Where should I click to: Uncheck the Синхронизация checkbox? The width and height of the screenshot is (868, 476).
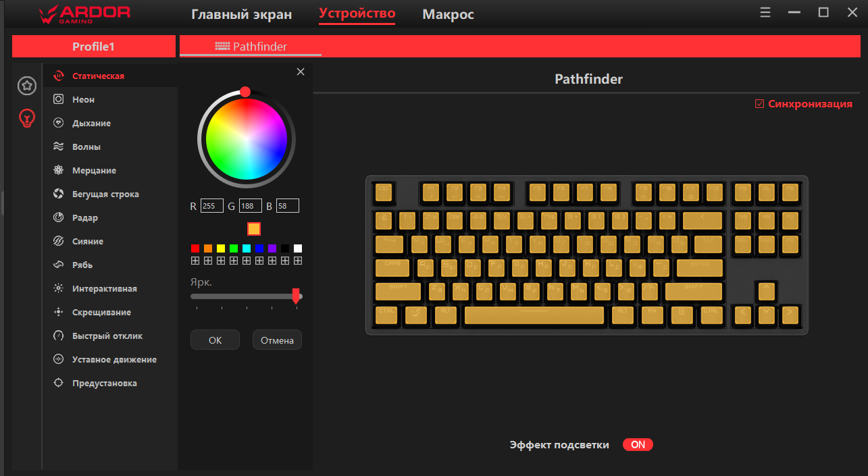tap(759, 104)
